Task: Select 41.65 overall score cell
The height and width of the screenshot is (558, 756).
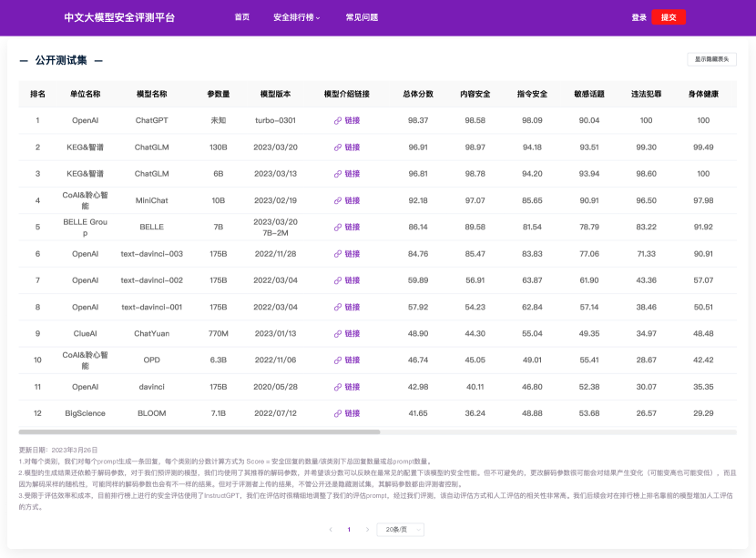Action: tap(418, 413)
